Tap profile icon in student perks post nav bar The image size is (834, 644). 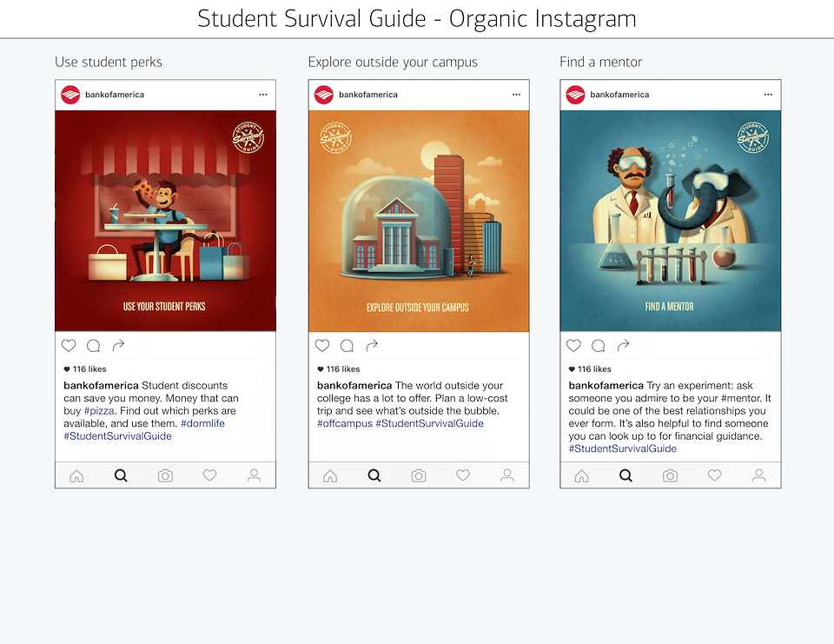click(255, 475)
